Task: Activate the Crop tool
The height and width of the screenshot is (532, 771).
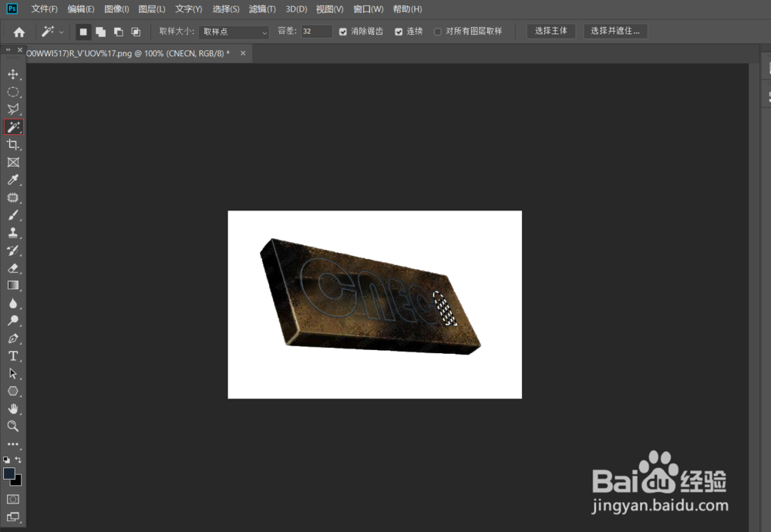Action: (13, 144)
